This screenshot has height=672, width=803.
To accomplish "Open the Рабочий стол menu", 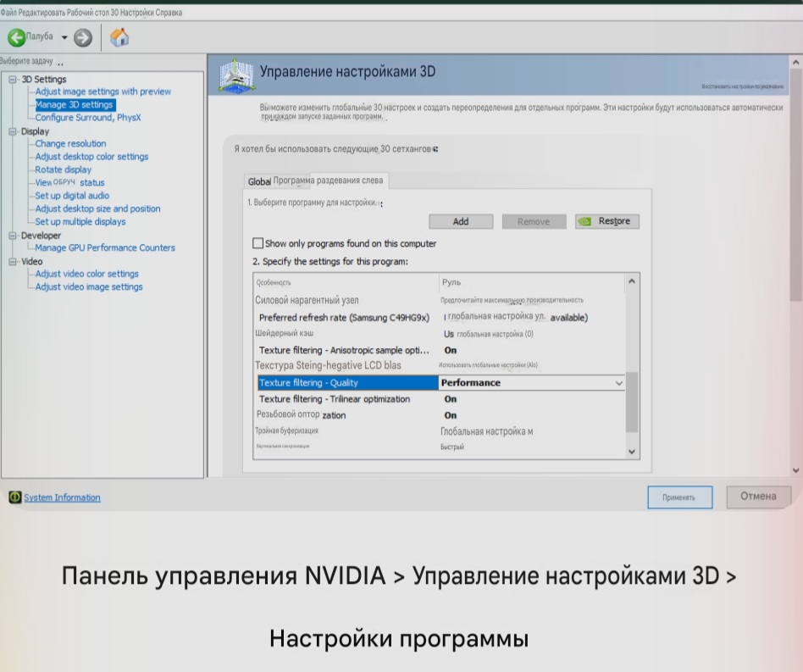I will 88,13.
